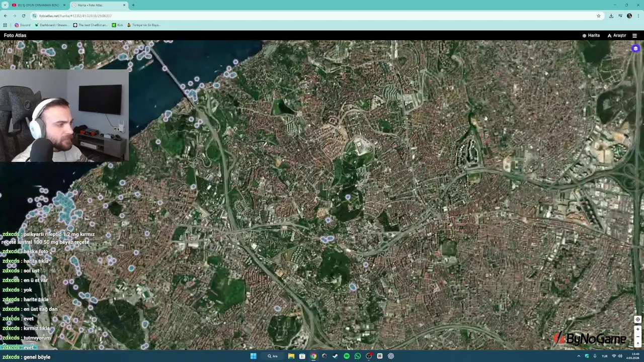This screenshot has height=362, width=644.
Task: Open WhatsApp from the taskbar
Action: tap(358, 356)
